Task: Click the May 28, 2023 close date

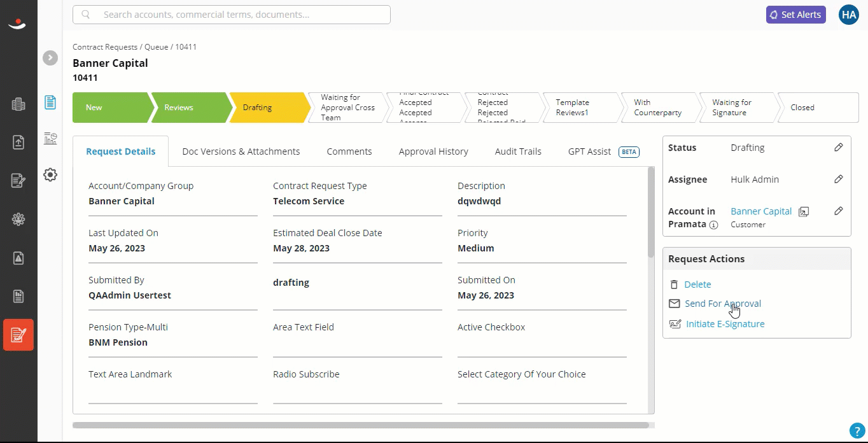Action: click(x=302, y=248)
